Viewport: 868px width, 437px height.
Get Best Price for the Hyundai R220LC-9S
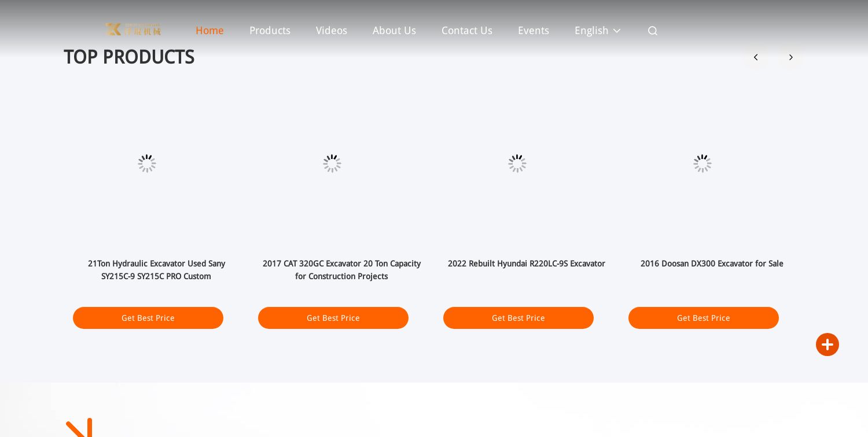(518, 318)
